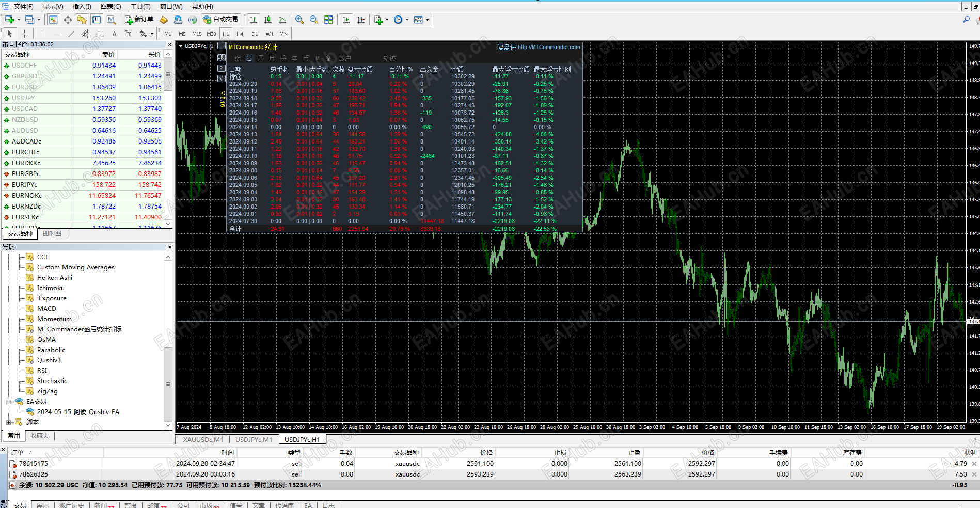
Task: Switch to the USDJPYc,M1 chart tab
Action: tap(254, 440)
